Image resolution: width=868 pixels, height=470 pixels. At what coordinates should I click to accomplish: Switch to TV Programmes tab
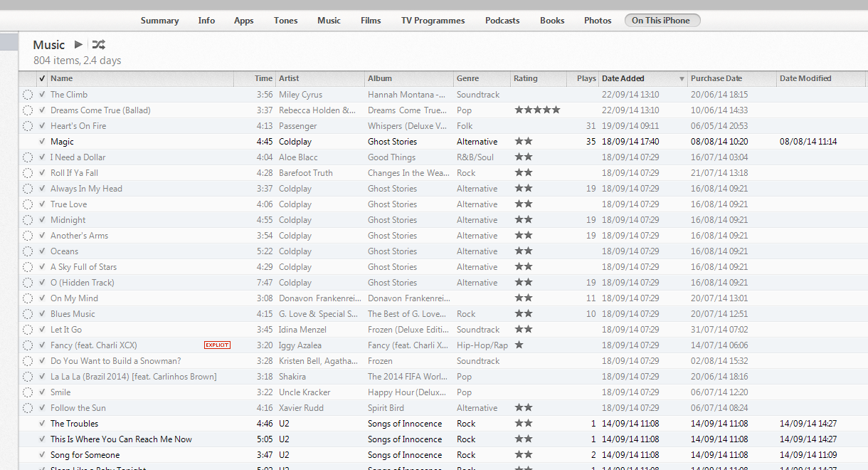433,21
